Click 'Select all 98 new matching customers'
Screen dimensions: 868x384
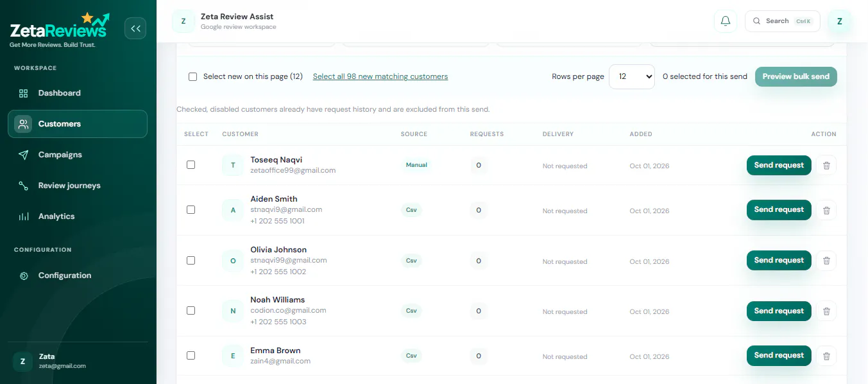(380, 76)
